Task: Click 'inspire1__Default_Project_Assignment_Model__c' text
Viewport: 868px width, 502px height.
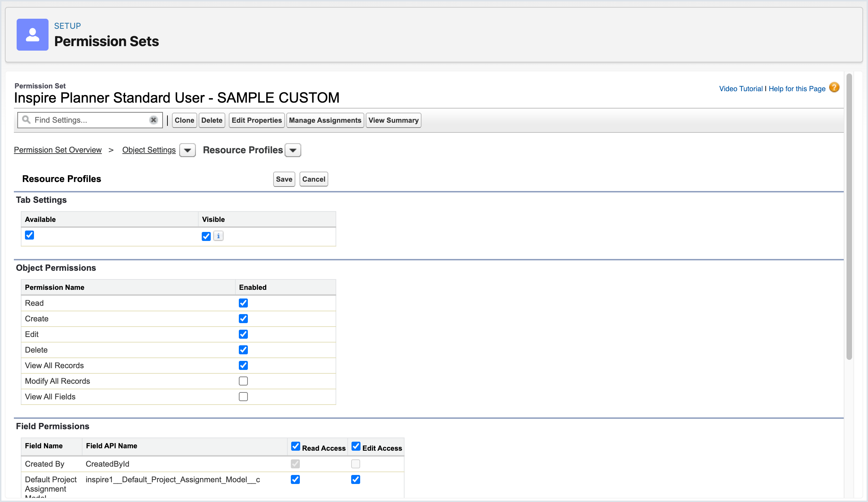Action: point(173,479)
